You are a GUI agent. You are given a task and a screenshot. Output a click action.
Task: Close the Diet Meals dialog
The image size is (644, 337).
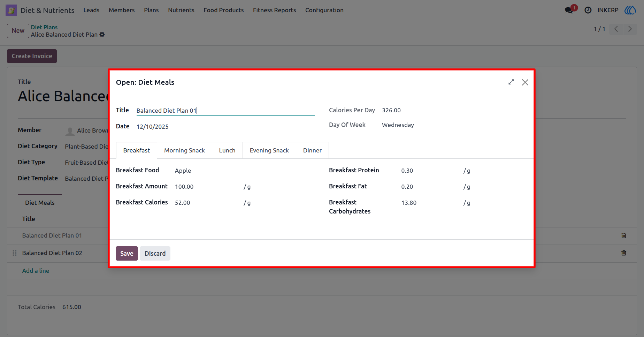point(525,82)
